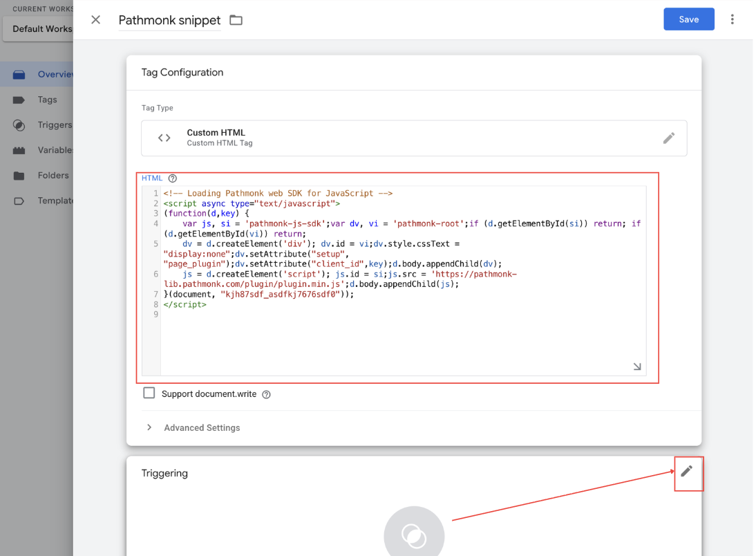Click the folder icon next to the tag name
The height and width of the screenshot is (556, 756).
coord(236,20)
